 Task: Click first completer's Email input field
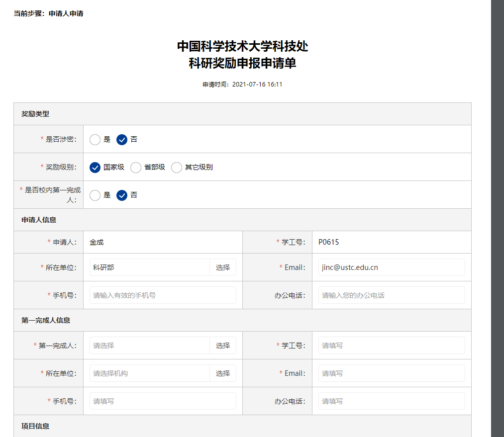(392, 373)
